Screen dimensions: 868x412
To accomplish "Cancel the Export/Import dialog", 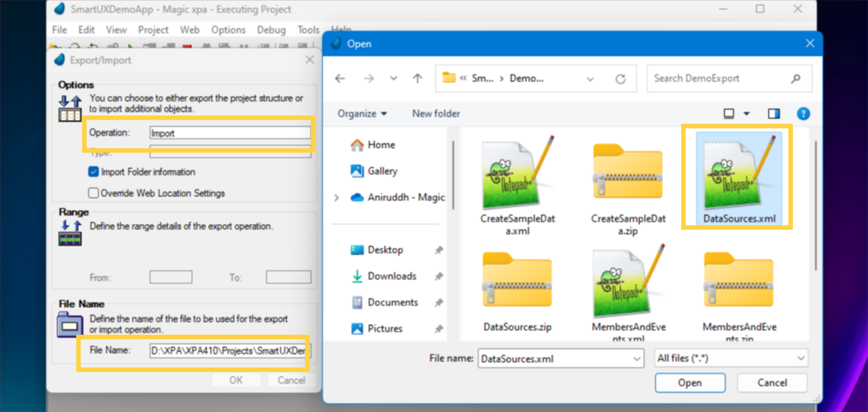I will (x=291, y=380).
